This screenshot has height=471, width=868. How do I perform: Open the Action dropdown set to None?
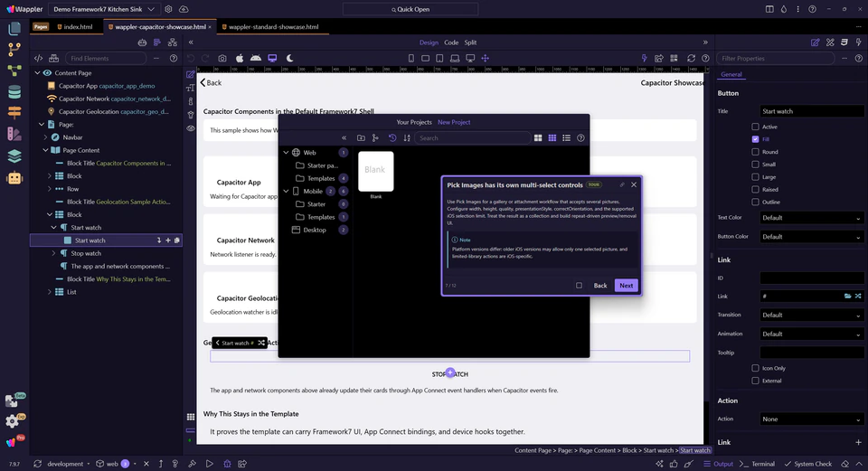(811, 419)
